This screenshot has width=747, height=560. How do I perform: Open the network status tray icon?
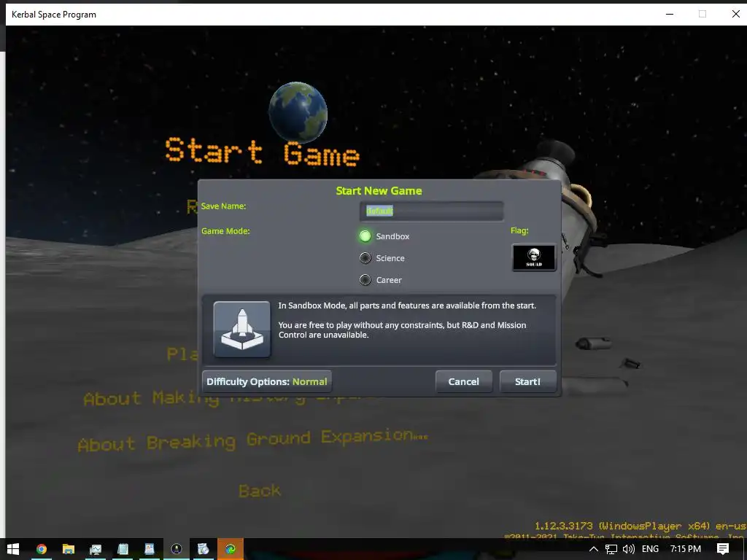(611, 549)
